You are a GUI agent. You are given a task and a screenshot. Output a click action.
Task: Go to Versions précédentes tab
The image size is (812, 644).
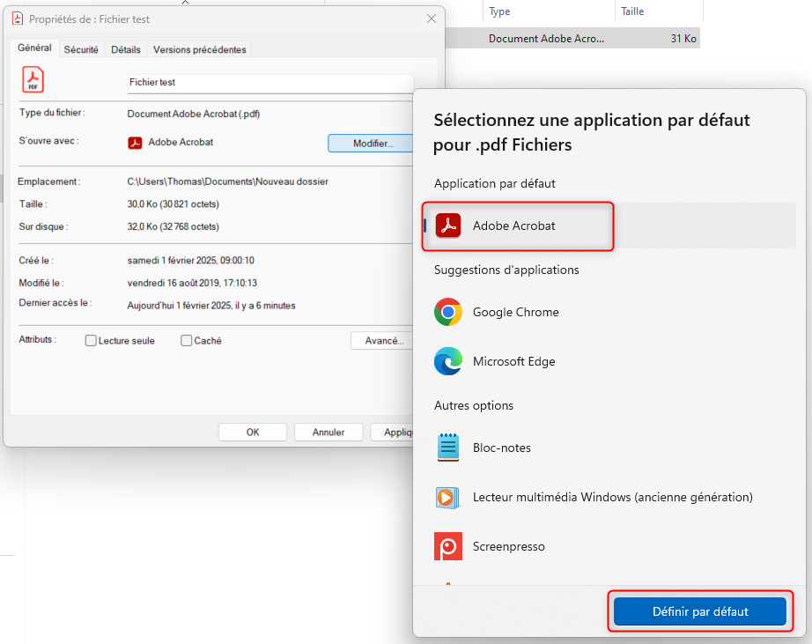200,50
